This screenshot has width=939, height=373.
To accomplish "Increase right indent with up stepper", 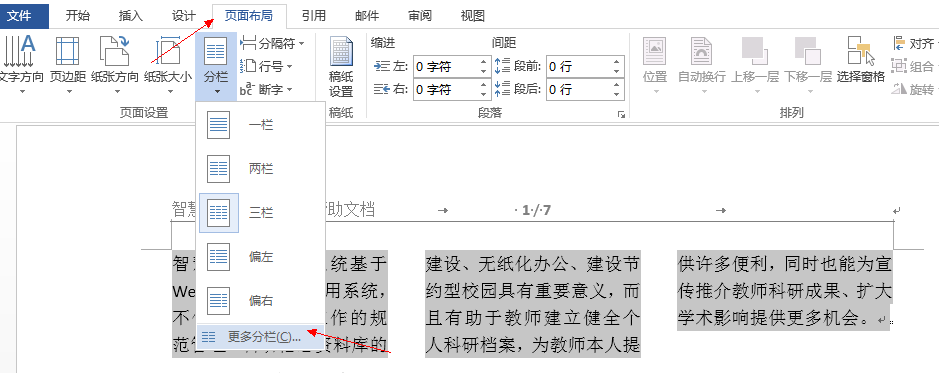I will [x=484, y=84].
